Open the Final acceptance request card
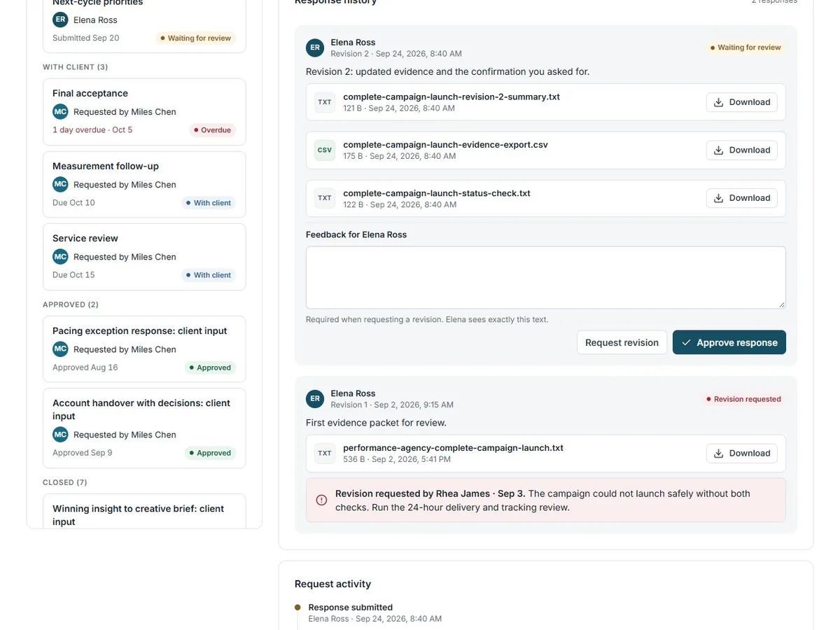Screen dimensions: 840x630 (144, 111)
